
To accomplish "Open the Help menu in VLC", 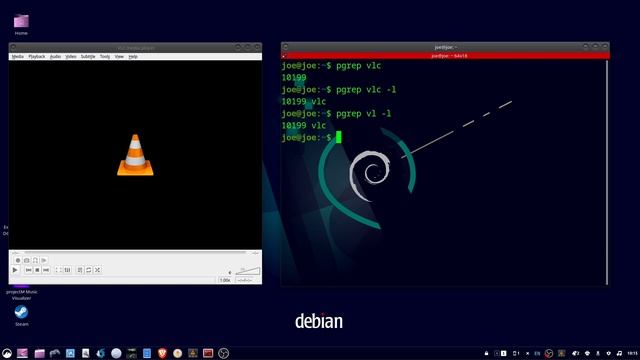I will 133,57.
